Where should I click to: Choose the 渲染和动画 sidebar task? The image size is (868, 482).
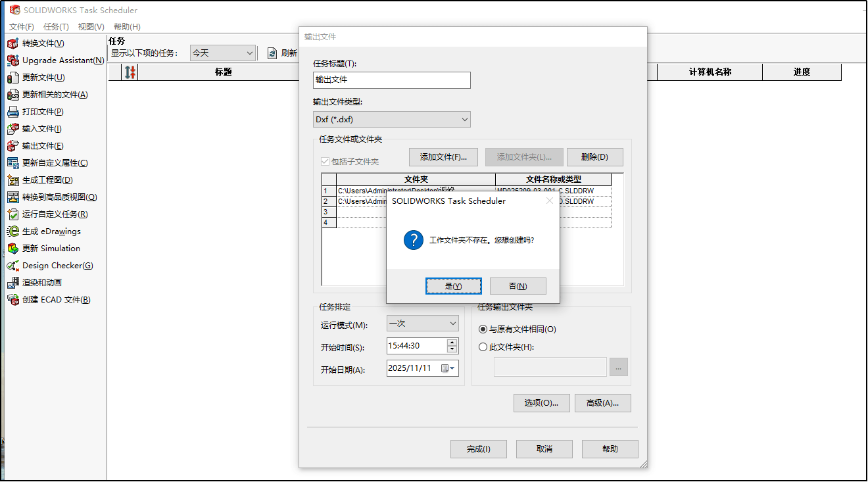[x=34, y=283]
